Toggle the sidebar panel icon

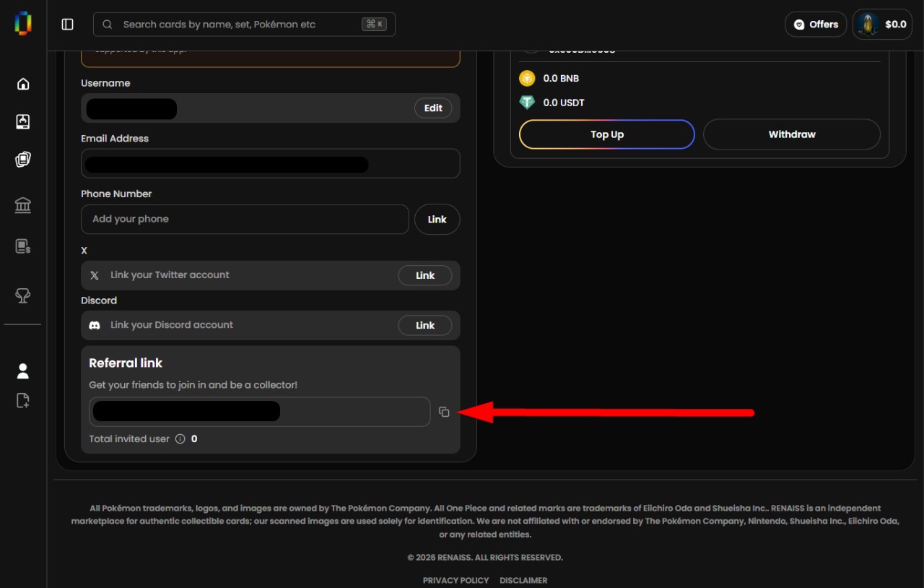(x=68, y=25)
